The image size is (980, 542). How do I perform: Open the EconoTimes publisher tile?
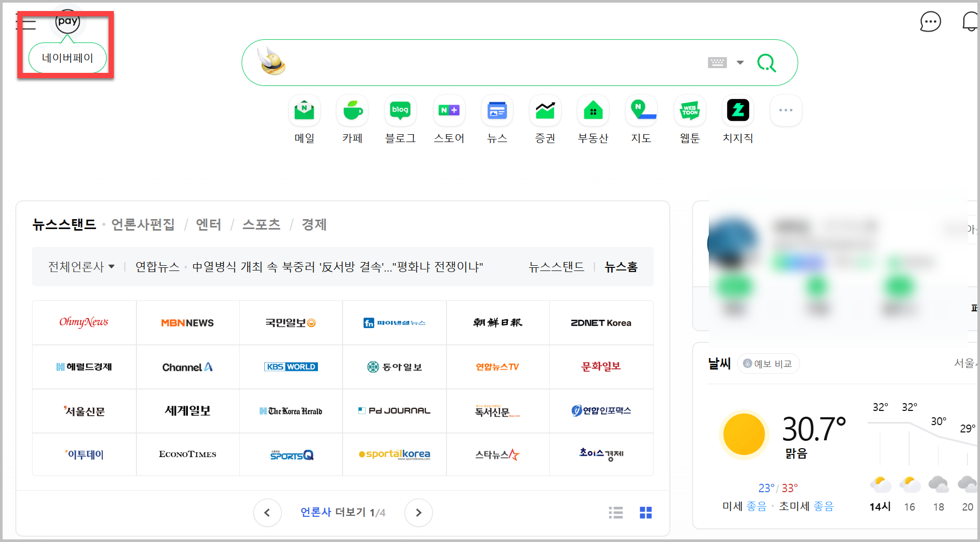click(187, 454)
